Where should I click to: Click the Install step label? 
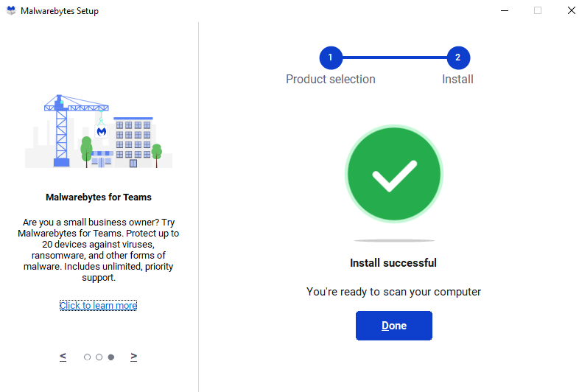[457, 80]
